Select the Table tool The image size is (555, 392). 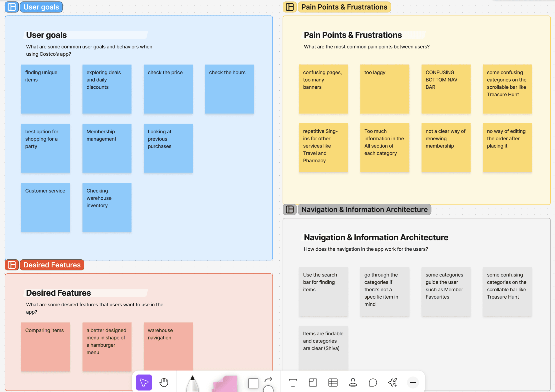[333, 383]
